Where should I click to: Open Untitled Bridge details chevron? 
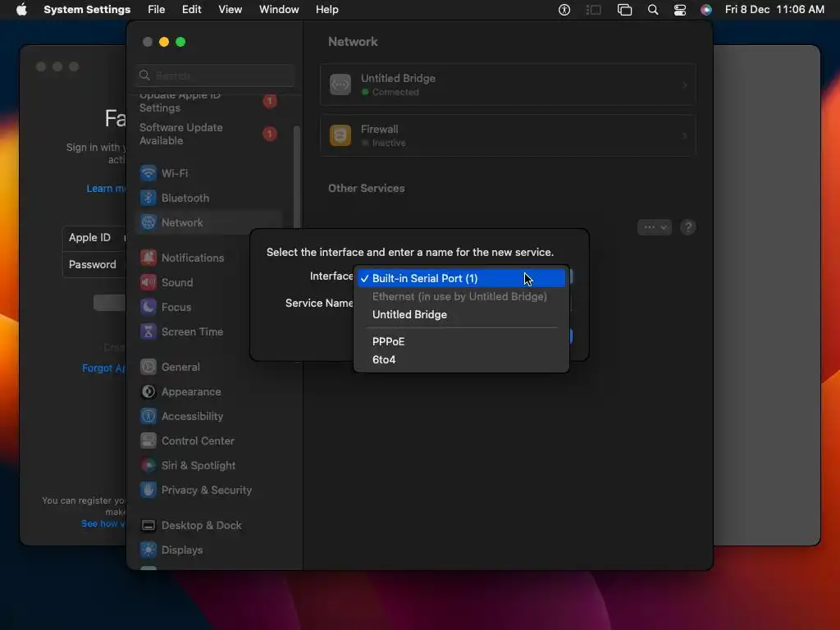[x=685, y=85]
